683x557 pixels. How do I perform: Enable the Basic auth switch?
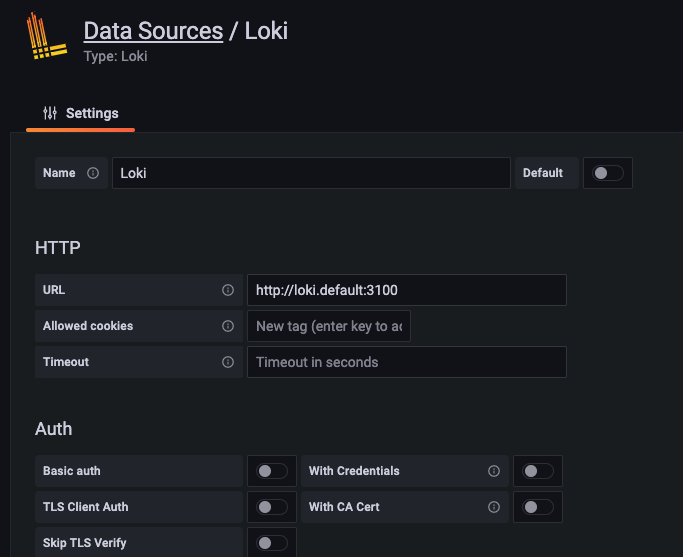pos(272,471)
